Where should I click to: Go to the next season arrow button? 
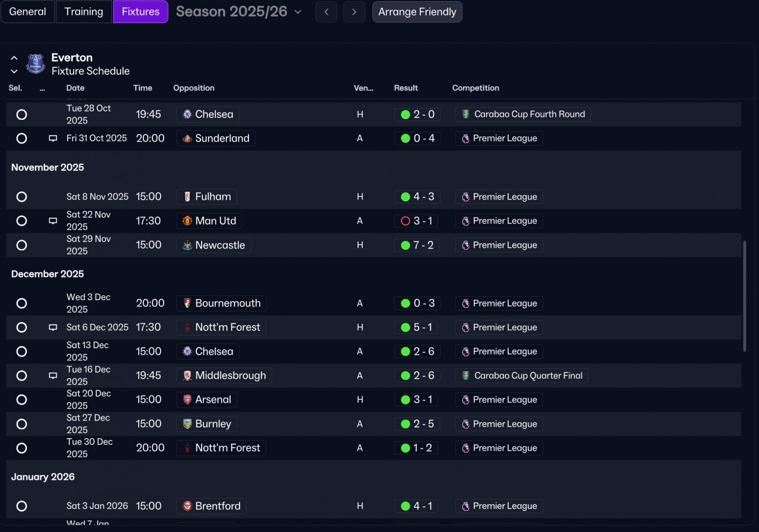354,12
